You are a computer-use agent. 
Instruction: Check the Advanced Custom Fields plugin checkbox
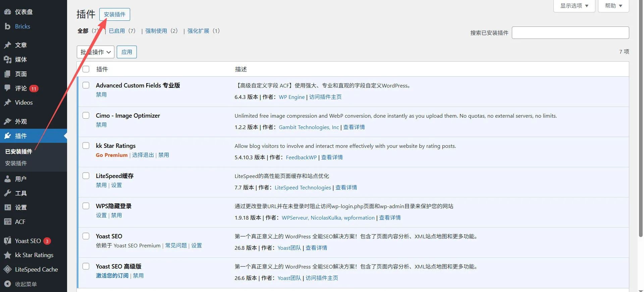(x=86, y=85)
